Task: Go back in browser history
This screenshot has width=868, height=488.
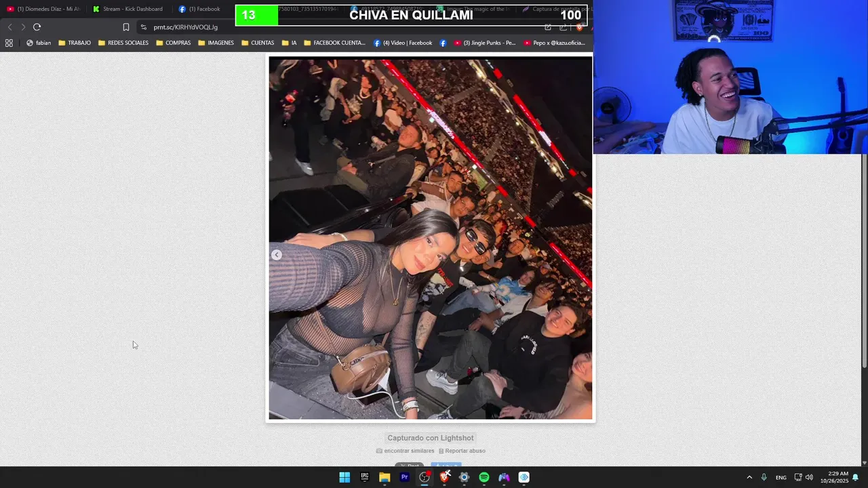Action: coord(9,27)
